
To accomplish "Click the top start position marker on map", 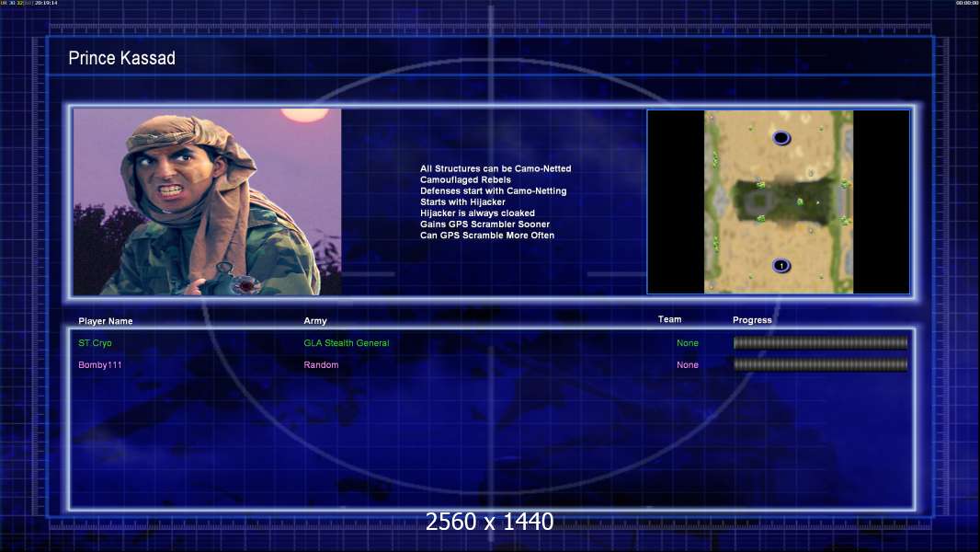I will pyautogui.click(x=781, y=137).
